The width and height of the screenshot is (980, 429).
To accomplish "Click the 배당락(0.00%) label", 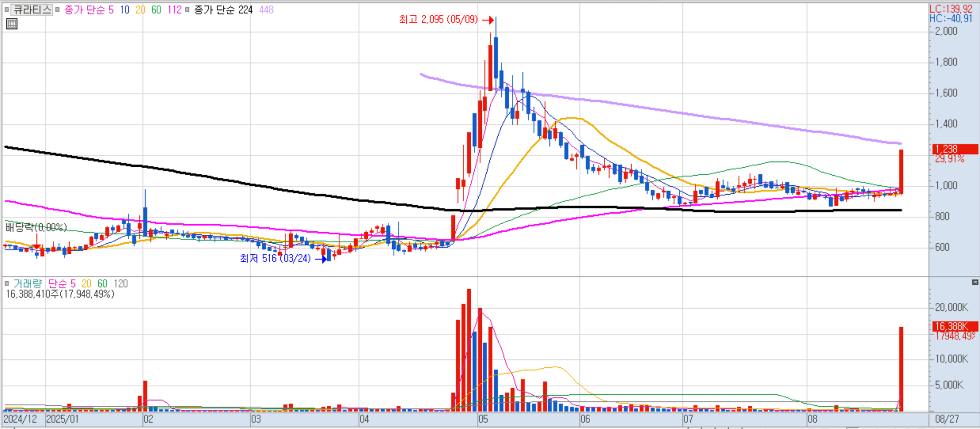I will coord(36,227).
